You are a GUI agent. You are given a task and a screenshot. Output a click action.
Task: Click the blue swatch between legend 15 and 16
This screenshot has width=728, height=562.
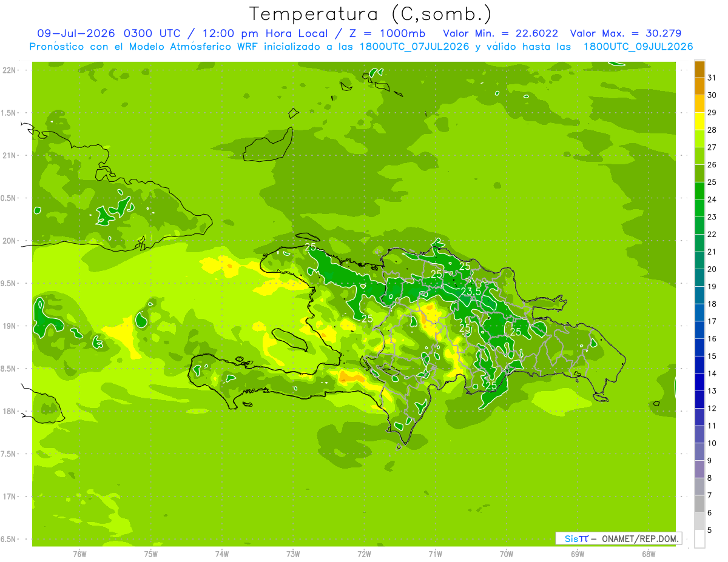pyautogui.click(x=699, y=347)
